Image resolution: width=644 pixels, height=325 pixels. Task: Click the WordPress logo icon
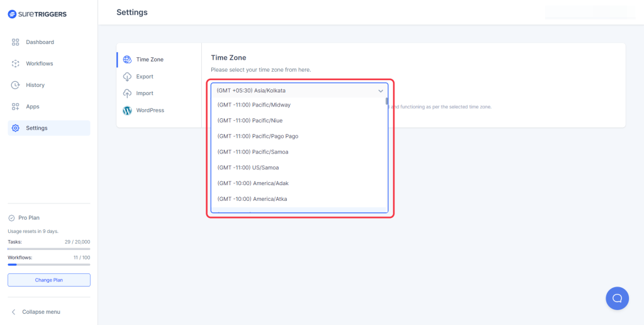click(x=127, y=110)
